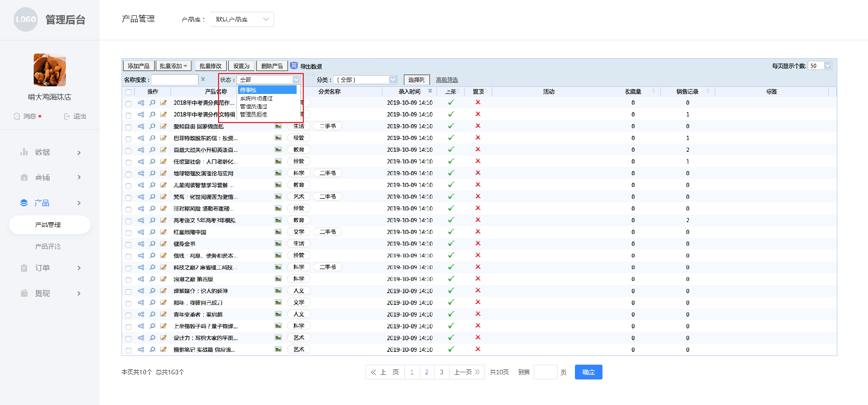Expand the 商铺 sidebar chevron

79,177
